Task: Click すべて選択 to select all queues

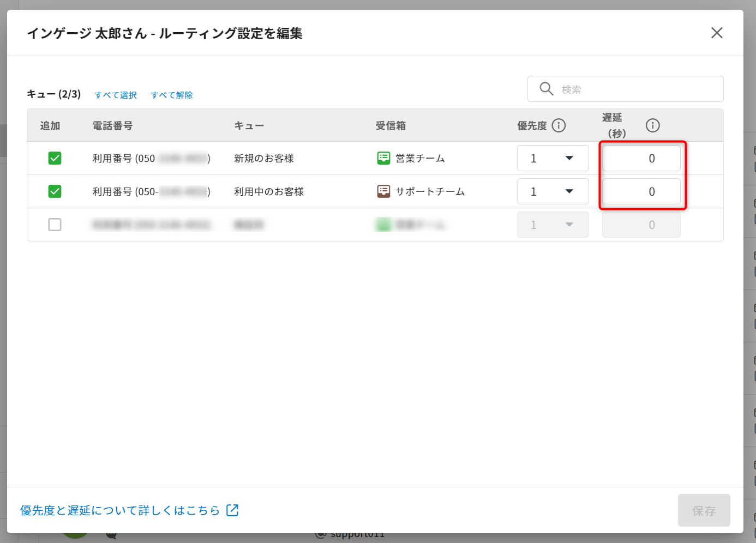Action: [116, 95]
